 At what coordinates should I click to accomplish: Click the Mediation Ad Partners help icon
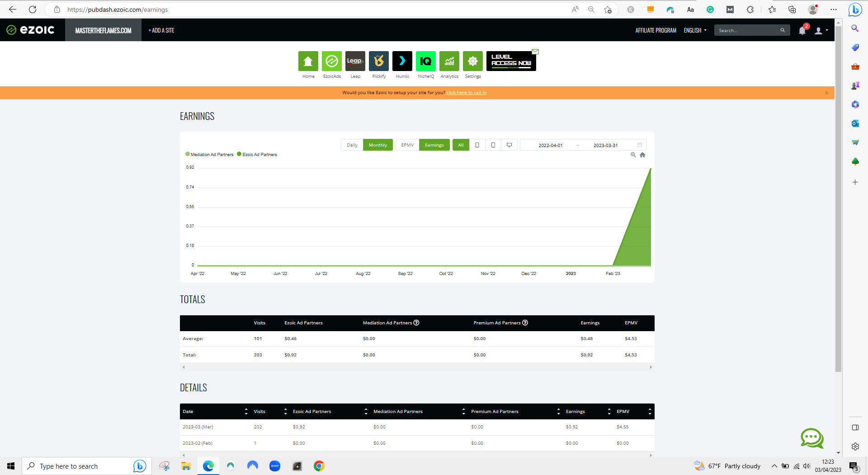[x=416, y=323]
